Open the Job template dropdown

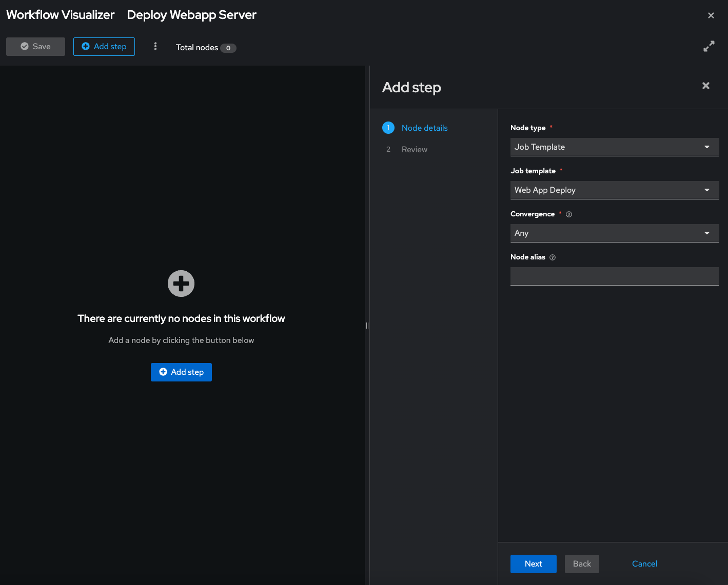pyautogui.click(x=614, y=190)
